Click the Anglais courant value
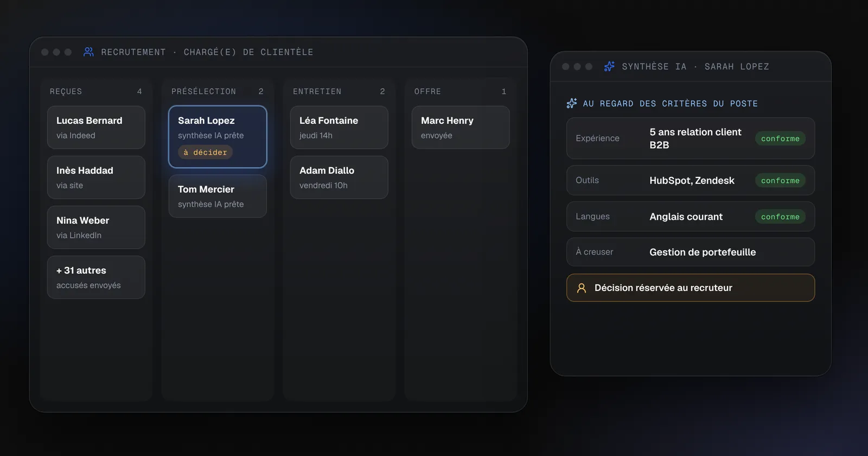This screenshot has height=456, width=868. click(686, 217)
